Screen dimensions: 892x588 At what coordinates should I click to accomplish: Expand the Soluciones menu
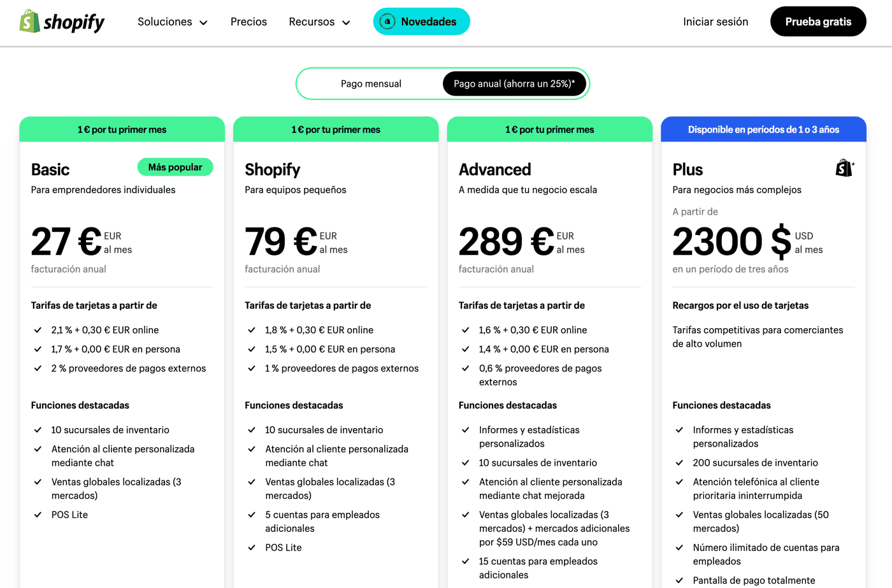(x=173, y=22)
